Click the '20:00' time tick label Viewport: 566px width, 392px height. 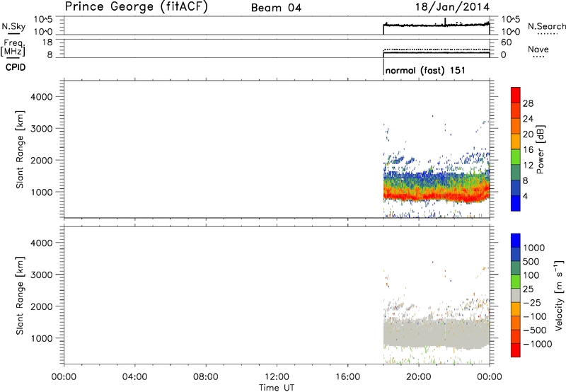[418, 377]
